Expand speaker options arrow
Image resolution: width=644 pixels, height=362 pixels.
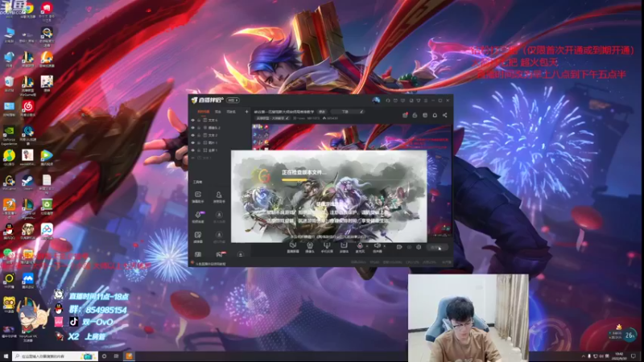click(x=384, y=246)
